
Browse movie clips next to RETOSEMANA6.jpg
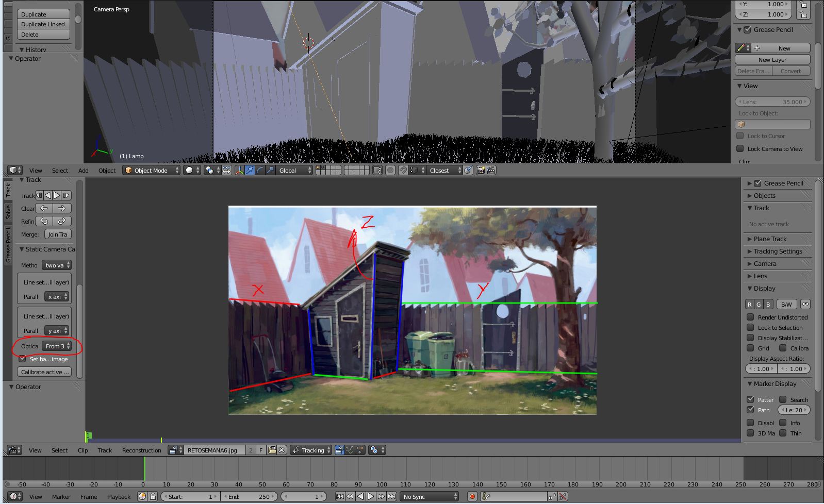pyautogui.click(x=176, y=450)
